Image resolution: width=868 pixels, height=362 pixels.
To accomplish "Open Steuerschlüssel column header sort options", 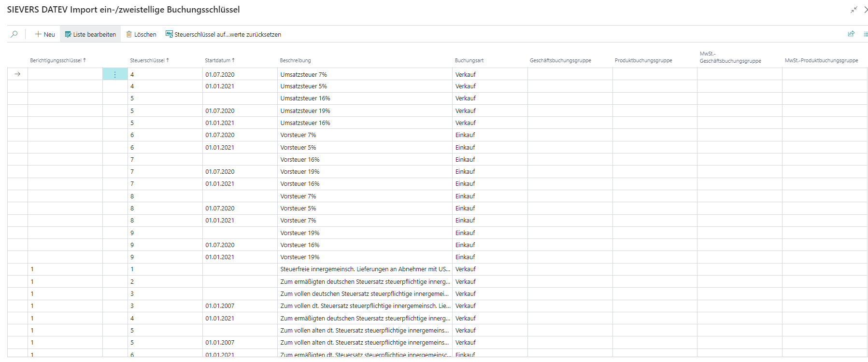I will pos(149,60).
